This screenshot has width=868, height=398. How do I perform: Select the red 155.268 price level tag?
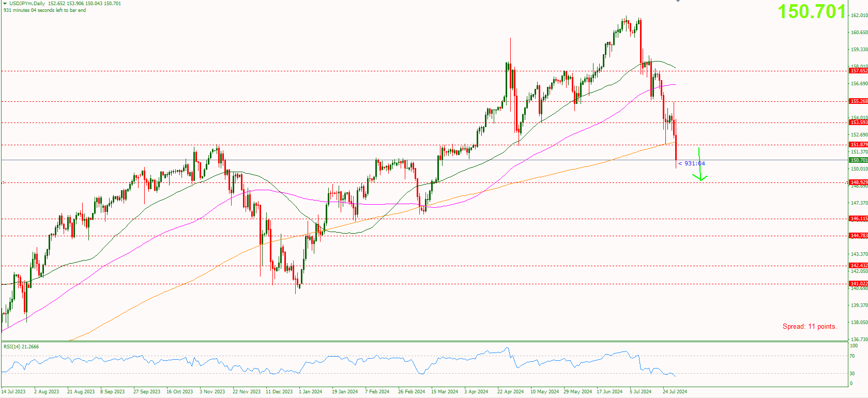[x=859, y=101]
